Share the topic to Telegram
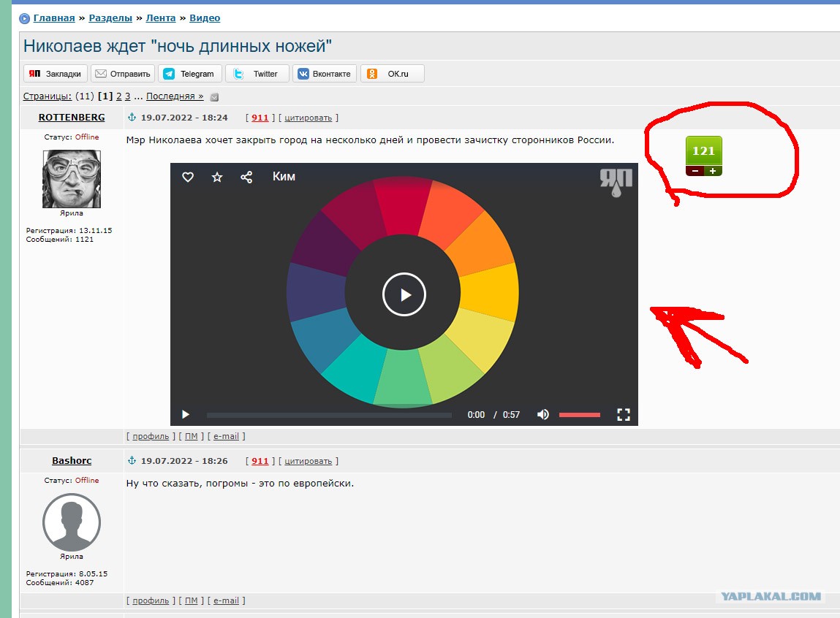This screenshot has width=840, height=618. click(189, 74)
